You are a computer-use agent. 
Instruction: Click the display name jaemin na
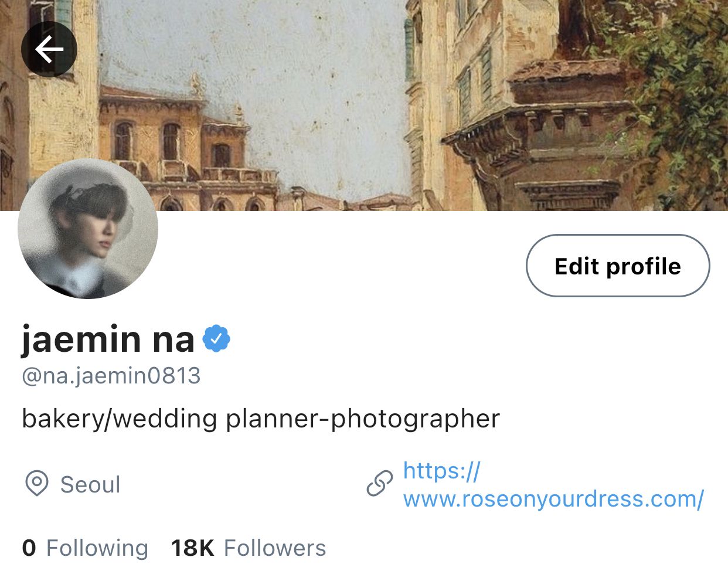click(x=108, y=339)
